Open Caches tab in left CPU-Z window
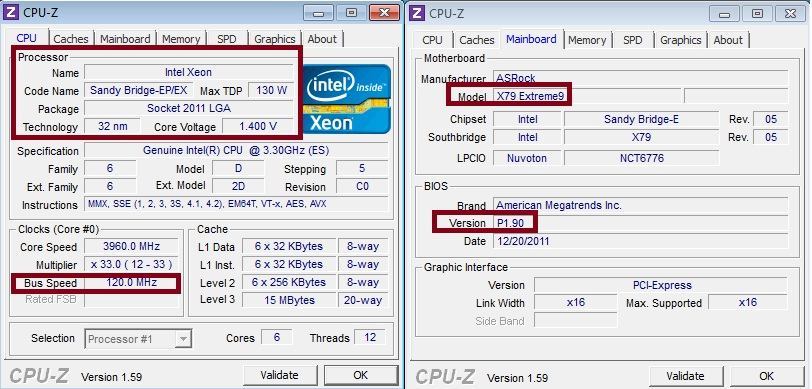The image size is (812, 389). [71, 39]
